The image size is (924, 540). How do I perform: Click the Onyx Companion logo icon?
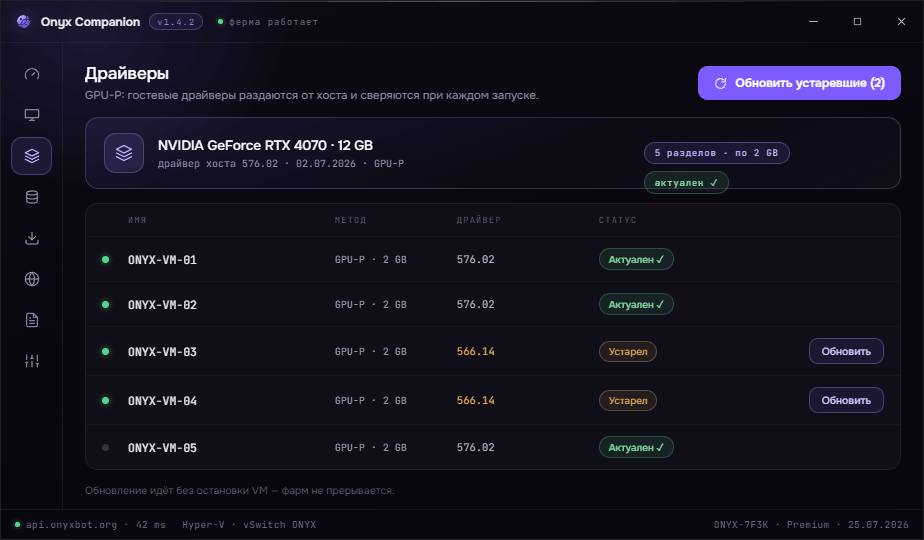coord(24,22)
